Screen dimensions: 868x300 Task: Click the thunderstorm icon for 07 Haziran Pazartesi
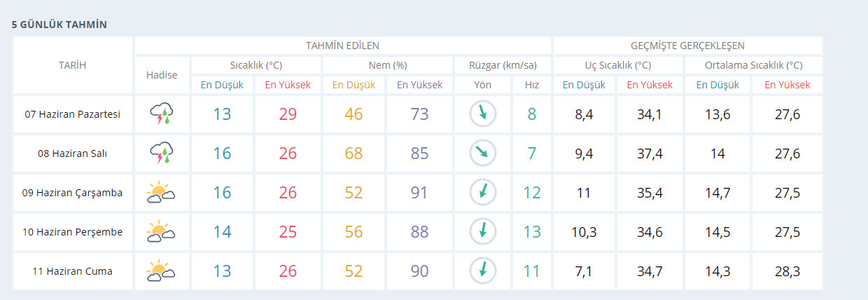(x=162, y=114)
